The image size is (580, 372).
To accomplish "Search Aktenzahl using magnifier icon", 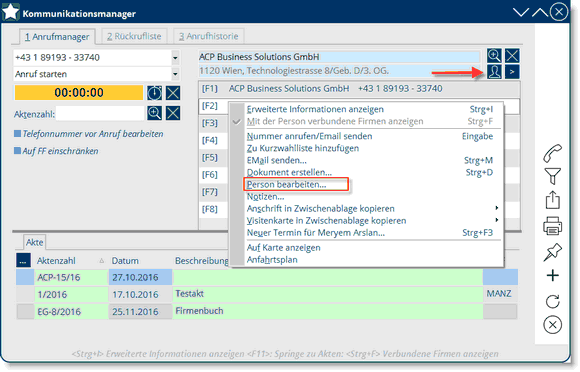I will pyautogui.click(x=154, y=113).
